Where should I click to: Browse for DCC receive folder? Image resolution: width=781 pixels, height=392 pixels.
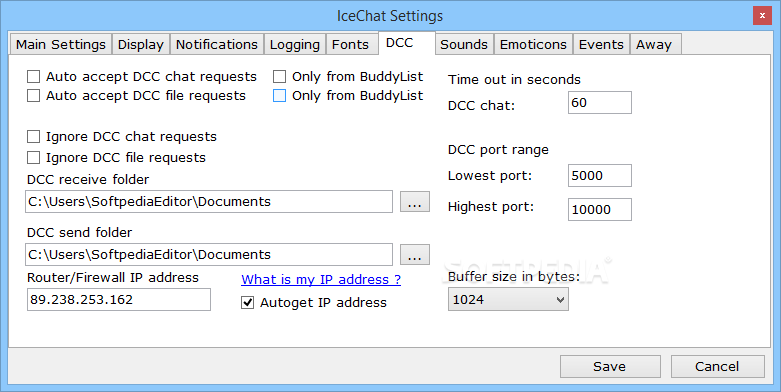click(x=415, y=202)
